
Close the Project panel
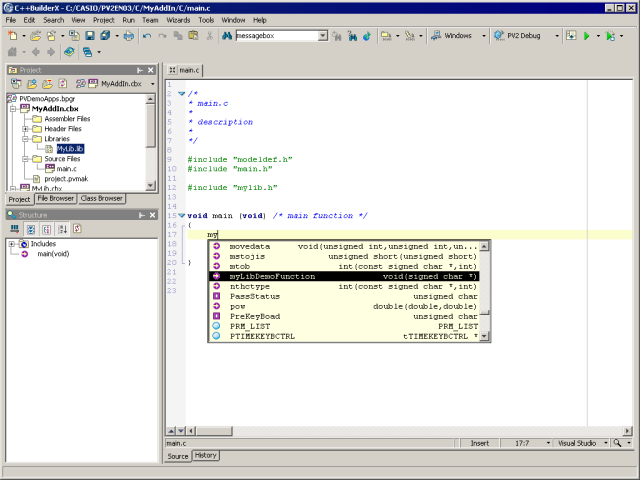[x=151, y=70]
